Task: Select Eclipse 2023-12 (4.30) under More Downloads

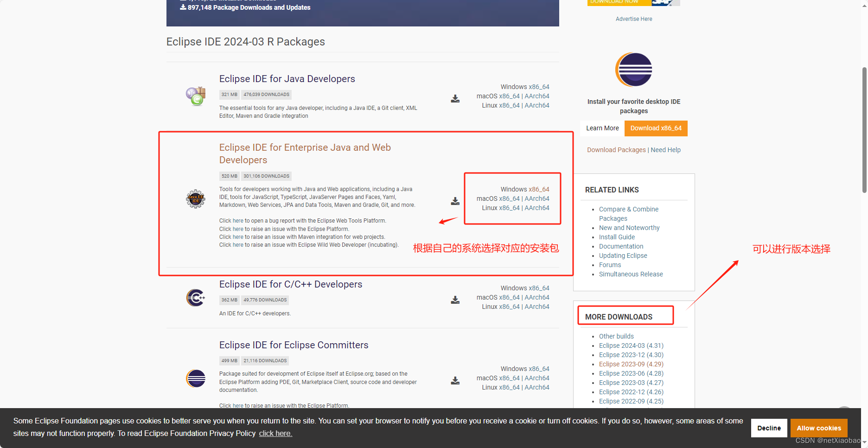Action: [x=631, y=355]
